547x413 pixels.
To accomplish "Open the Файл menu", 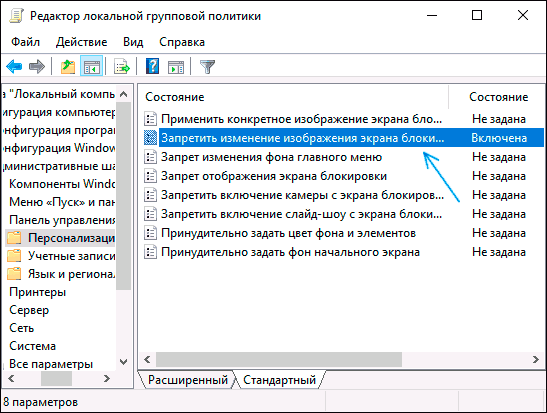I will (25, 42).
